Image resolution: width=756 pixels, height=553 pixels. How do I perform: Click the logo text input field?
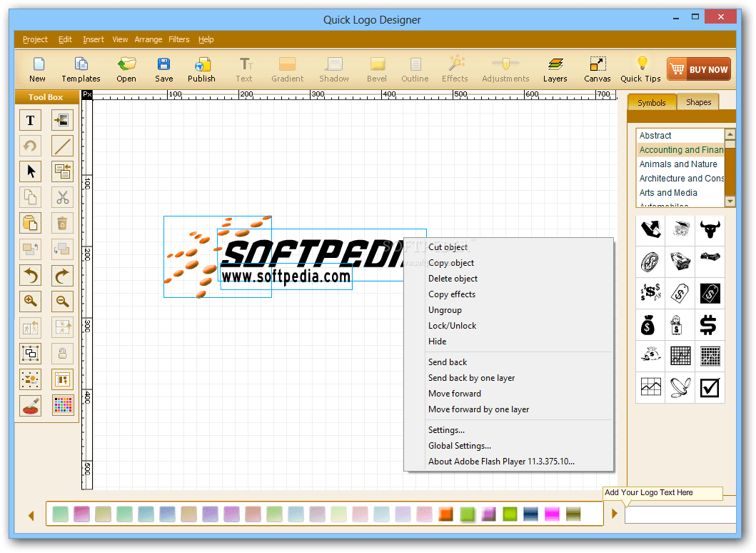(680, 515)
